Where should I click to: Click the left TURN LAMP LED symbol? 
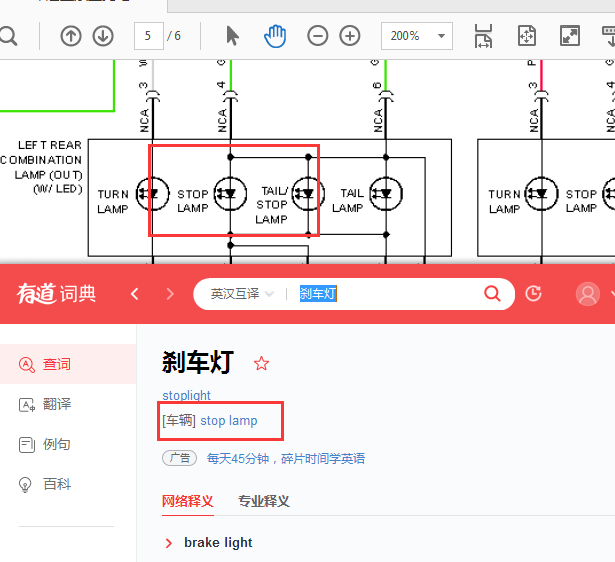pyautogui.click(x=153, y=194)
